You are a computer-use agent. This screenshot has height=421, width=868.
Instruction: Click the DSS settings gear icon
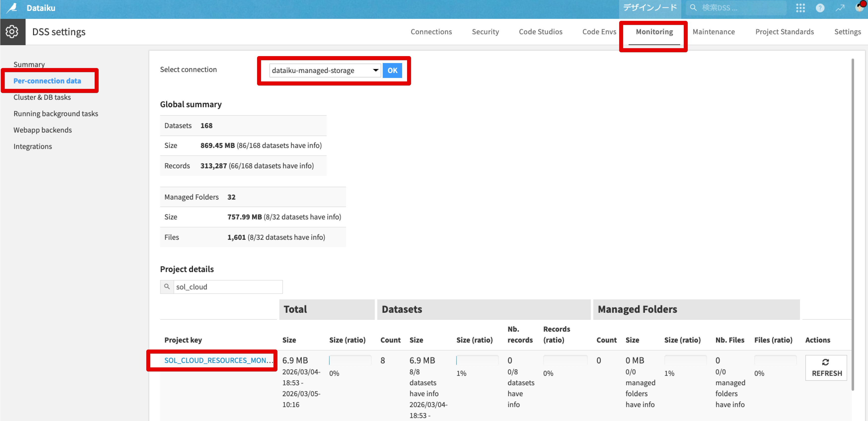point(12,32)
